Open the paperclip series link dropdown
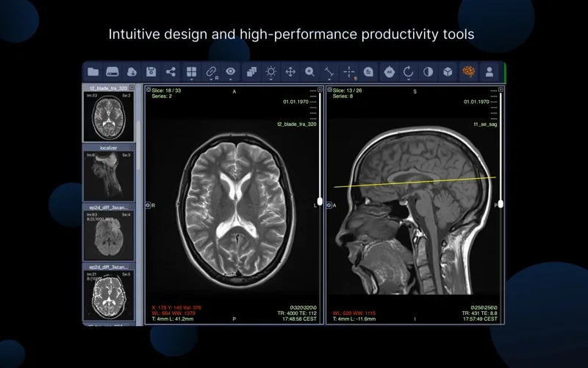 pos(212,73)
